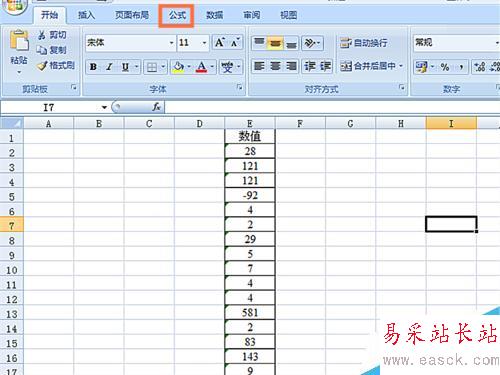The width and height of the screenshot is (500, 375).
Task: Open the borders dropdown arrow
Action: (163, 67)
